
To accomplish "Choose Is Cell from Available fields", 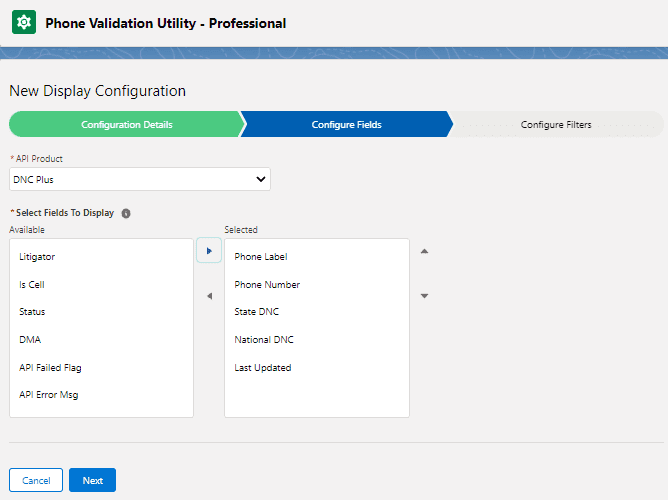I will point(32,285).
